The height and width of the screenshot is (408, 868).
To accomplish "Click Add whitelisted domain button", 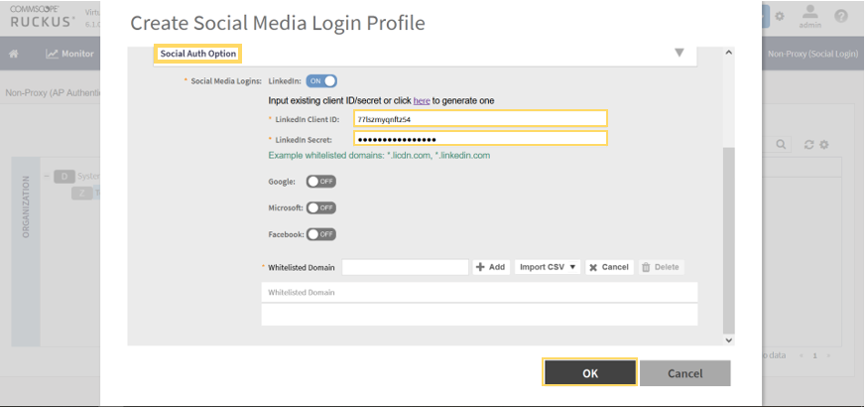I will [x=491, y=267].
